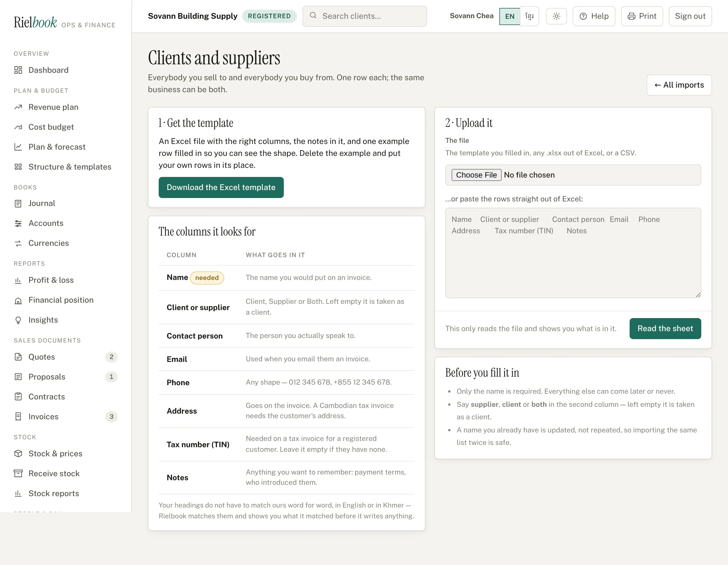Click the Revenue plan trend icon
This screenshot has height=565, width=728.
coord(18,107)
